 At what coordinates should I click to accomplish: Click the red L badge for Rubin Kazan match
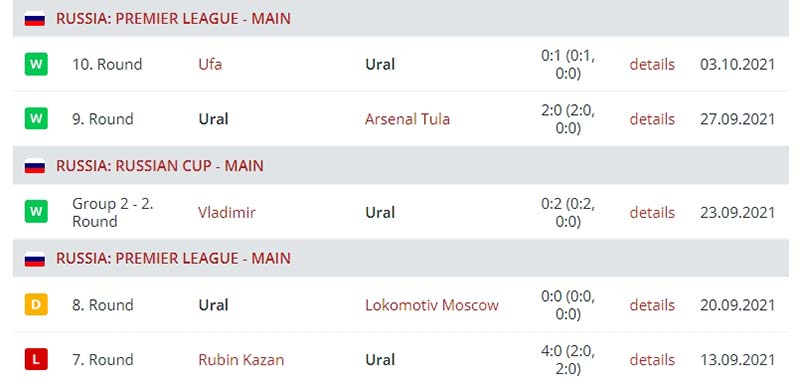pyautogui.click(x=36, y=360)
